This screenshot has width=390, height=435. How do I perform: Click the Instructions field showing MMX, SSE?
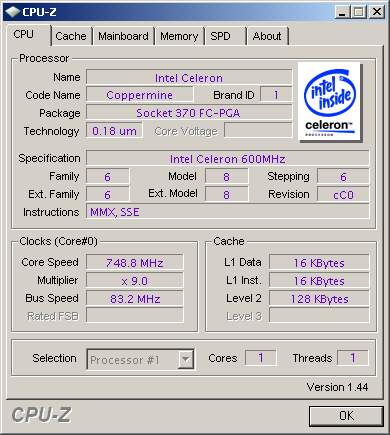228,212
